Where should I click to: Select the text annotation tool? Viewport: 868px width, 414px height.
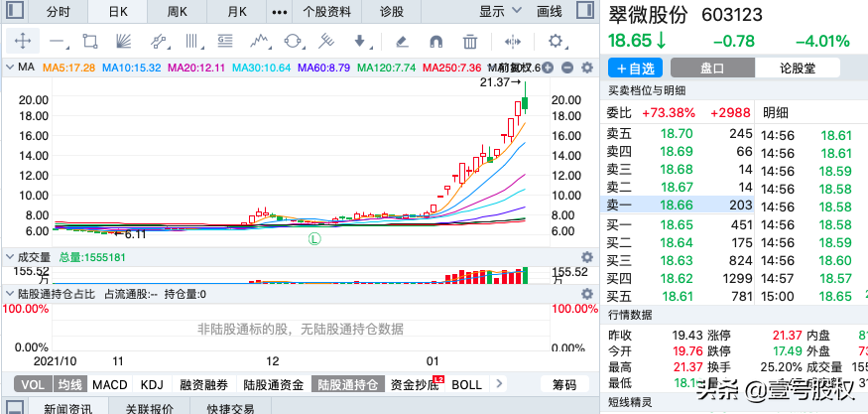point(225,41)
